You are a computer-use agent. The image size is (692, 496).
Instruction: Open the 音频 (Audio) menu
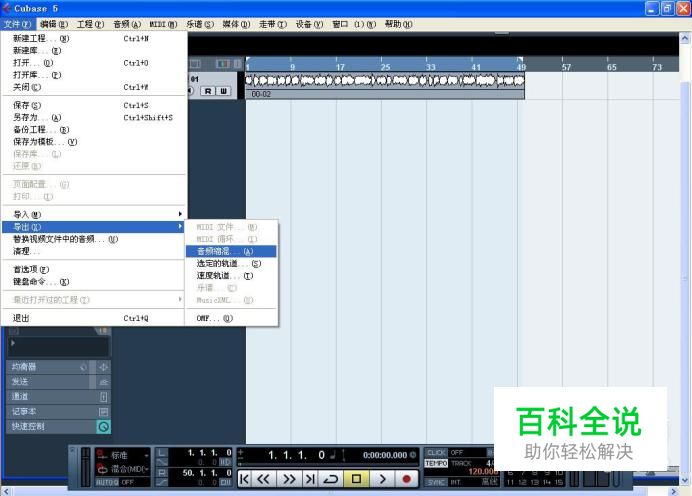127,24
